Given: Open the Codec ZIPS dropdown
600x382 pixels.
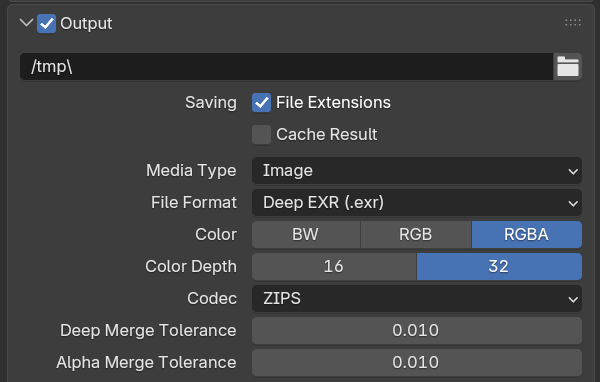Looking at the screenshot, I should tap(417, 299).
